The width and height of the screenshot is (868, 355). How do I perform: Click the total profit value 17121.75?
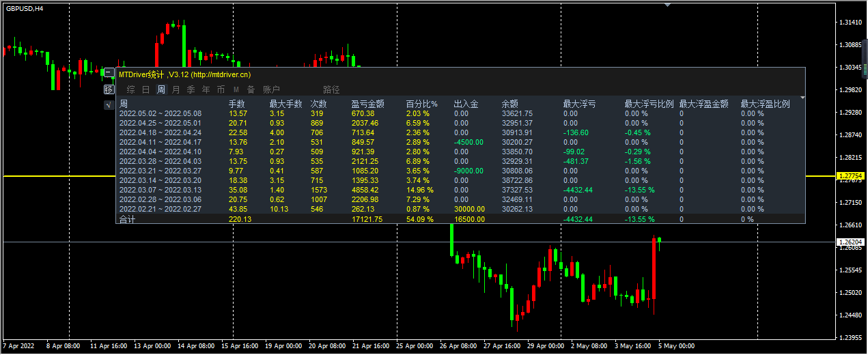(367, 219)
